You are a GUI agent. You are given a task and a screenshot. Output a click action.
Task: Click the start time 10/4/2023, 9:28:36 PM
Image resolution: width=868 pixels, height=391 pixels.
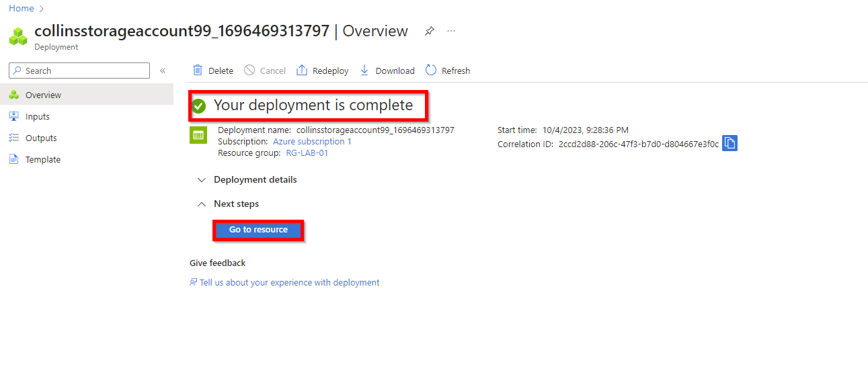pos(586,130)
